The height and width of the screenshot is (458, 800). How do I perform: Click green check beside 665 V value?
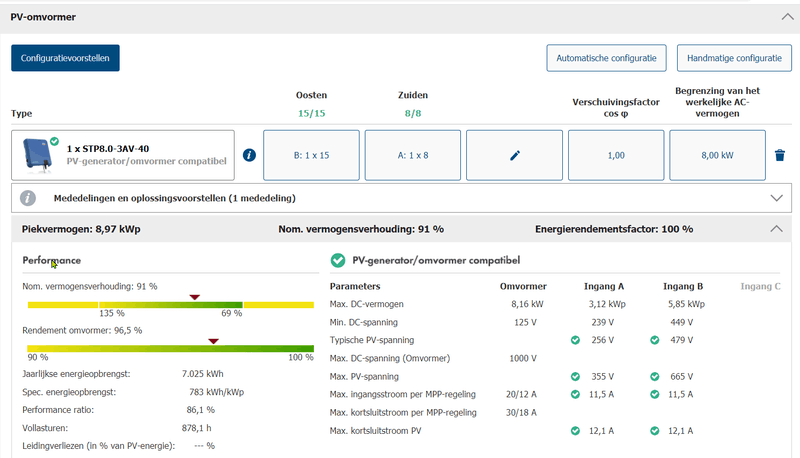pos(655,377)
